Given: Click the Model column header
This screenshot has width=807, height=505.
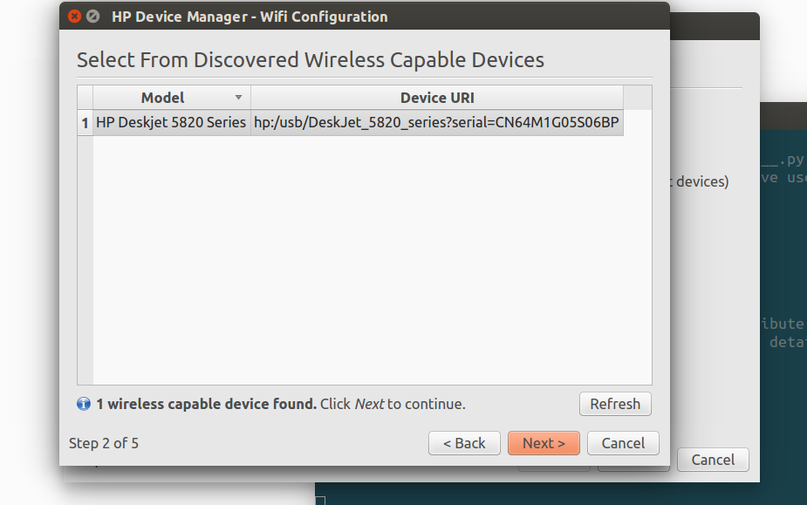Looking at the screenshot, I should [x=163, y=98].
